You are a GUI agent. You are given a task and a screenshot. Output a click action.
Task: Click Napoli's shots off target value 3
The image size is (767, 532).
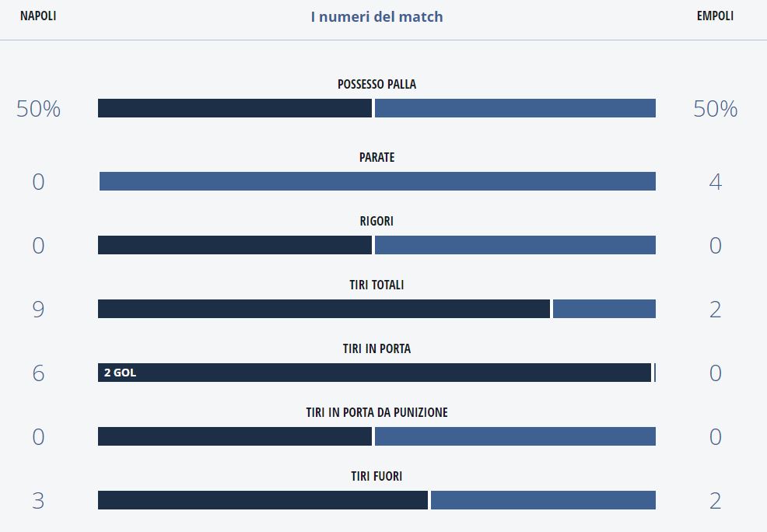[38, 501]
